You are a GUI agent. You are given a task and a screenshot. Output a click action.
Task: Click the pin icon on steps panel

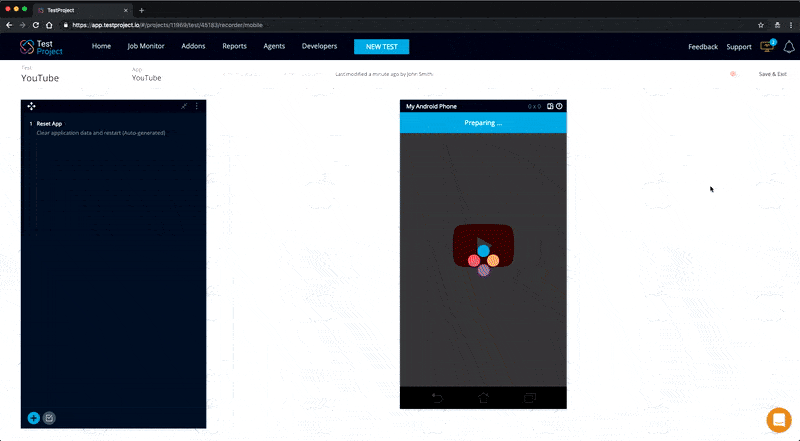point(184,106)
